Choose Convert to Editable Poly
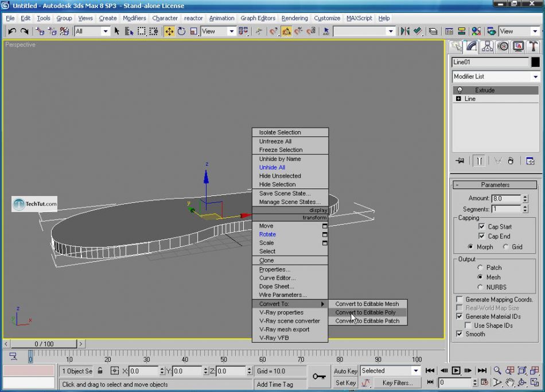The width and height of the screenshot is (545, 392). [367, 312]
